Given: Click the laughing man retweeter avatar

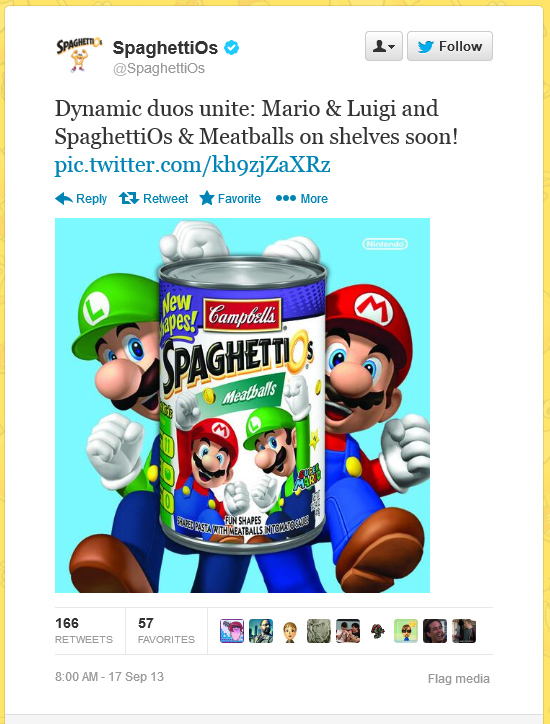Looking at the screenshot, I should [x=435, y=631].
